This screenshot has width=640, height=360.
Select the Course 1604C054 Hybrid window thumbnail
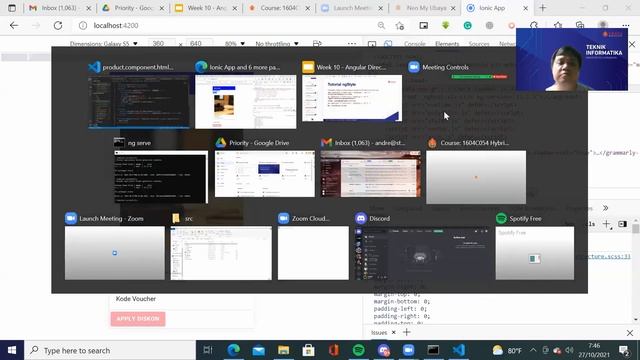[476, 177]
